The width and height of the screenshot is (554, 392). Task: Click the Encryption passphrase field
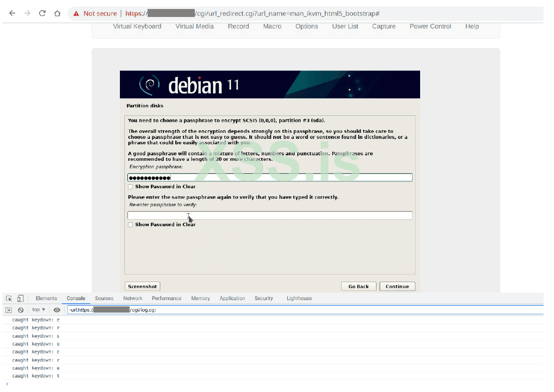coord(270,178)
